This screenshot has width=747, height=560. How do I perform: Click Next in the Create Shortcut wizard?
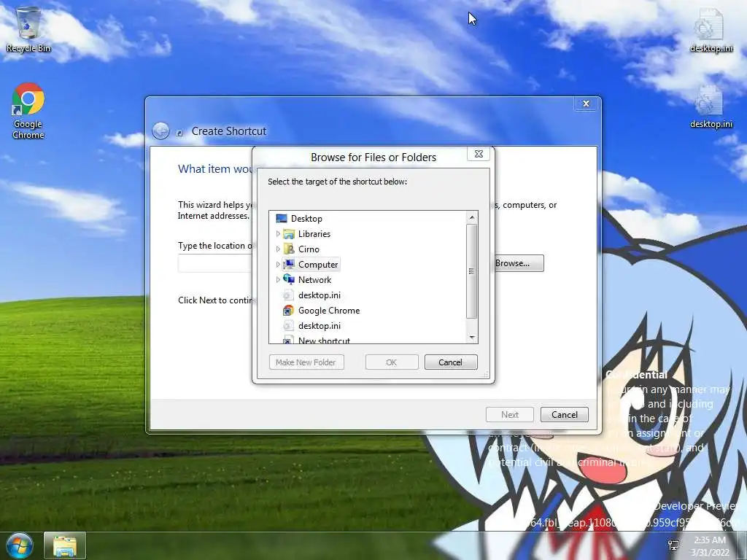coord(509,415)
